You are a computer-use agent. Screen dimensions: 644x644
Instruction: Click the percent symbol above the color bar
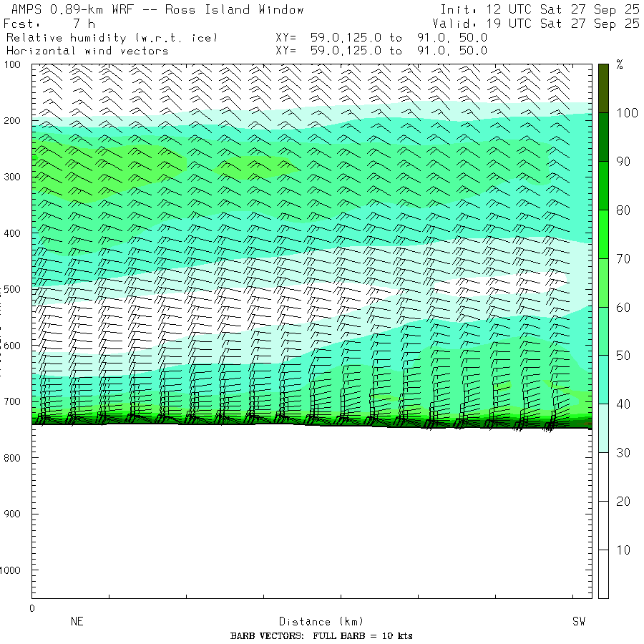pyautogui.click(x=620, y=65)
